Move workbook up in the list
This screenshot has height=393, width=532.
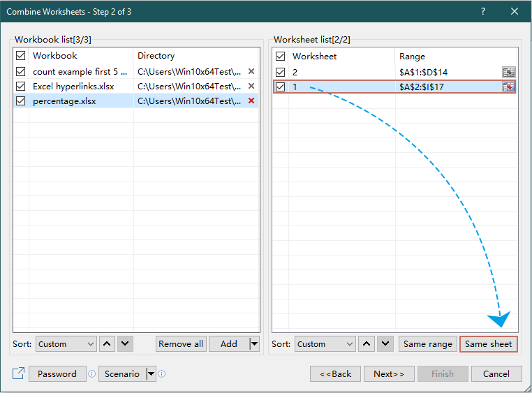point(107,343)
